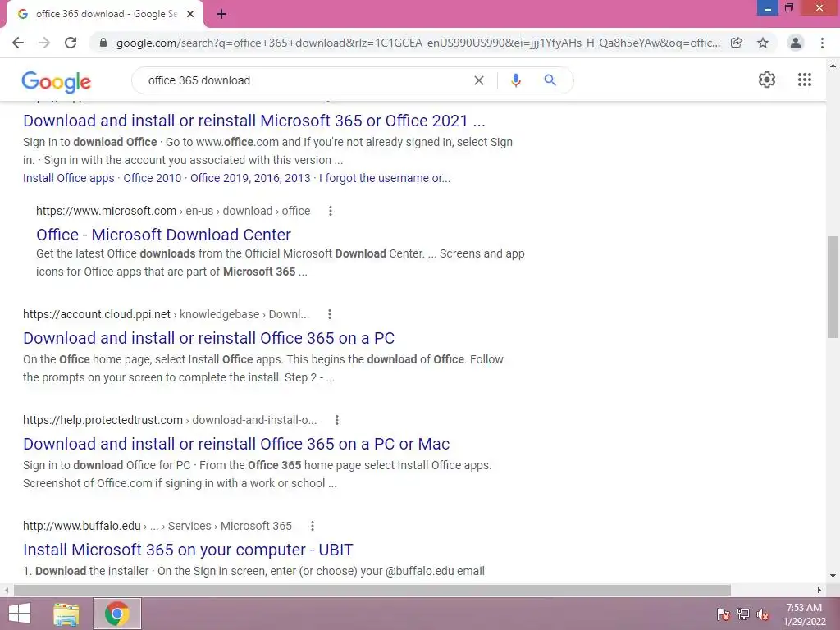Open the Chrome profile avatar

point(796,43)
